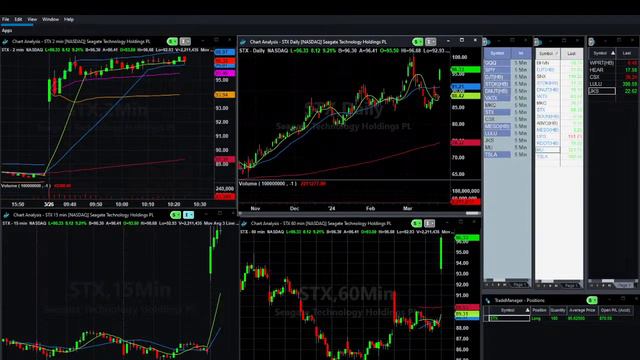This screenshot has width=640, height=360.
Task: Open the View menu
Action: tap(32, 19)
